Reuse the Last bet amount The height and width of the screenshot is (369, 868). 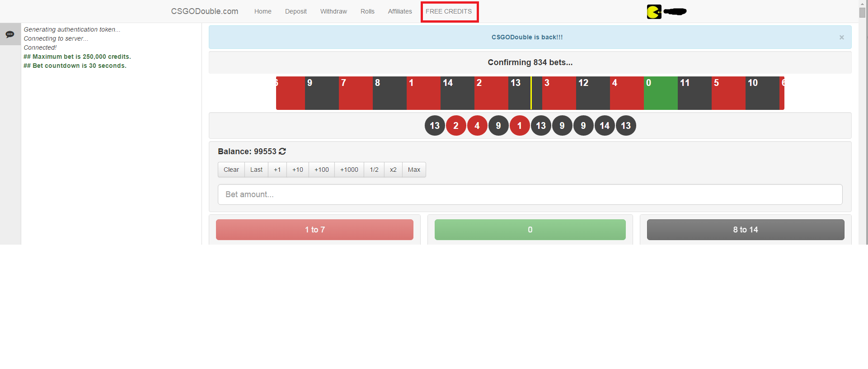[256, 170]
